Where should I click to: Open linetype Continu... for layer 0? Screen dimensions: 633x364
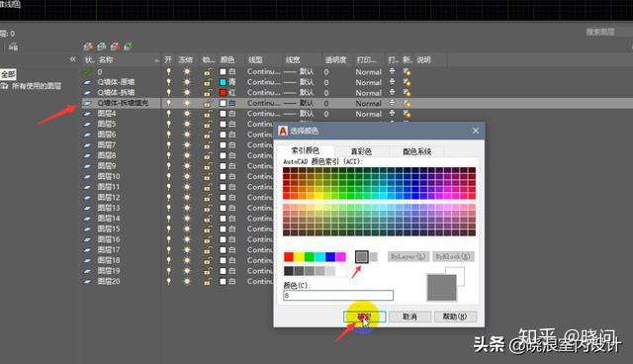pyautogui.click(x=263, y=72)
